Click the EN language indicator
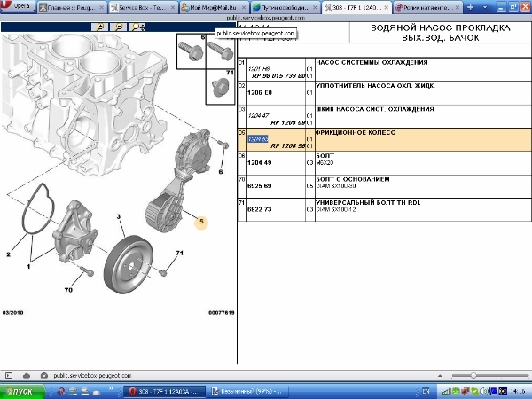Viewport: 532px width, 399px height. coord(426,392)
